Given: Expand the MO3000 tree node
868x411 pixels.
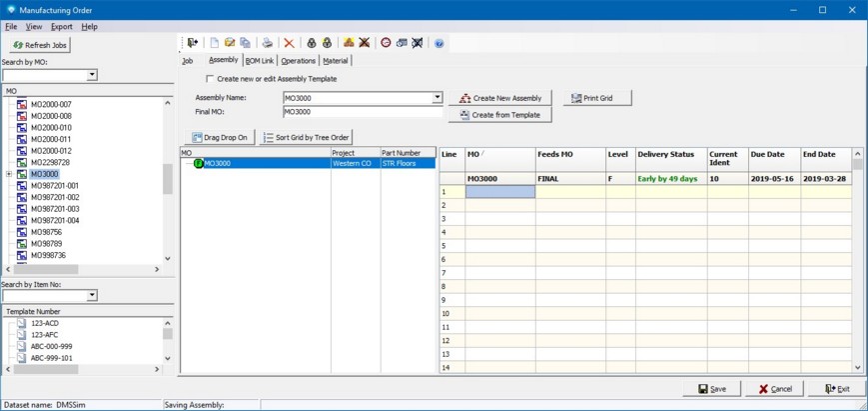Looking at the screenshot, I should (x=9, y=174).
